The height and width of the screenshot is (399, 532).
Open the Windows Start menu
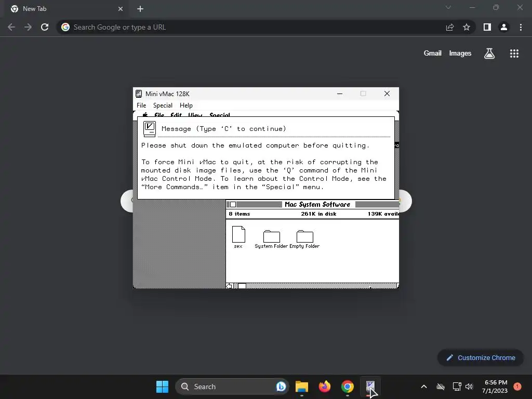point(162,387)
